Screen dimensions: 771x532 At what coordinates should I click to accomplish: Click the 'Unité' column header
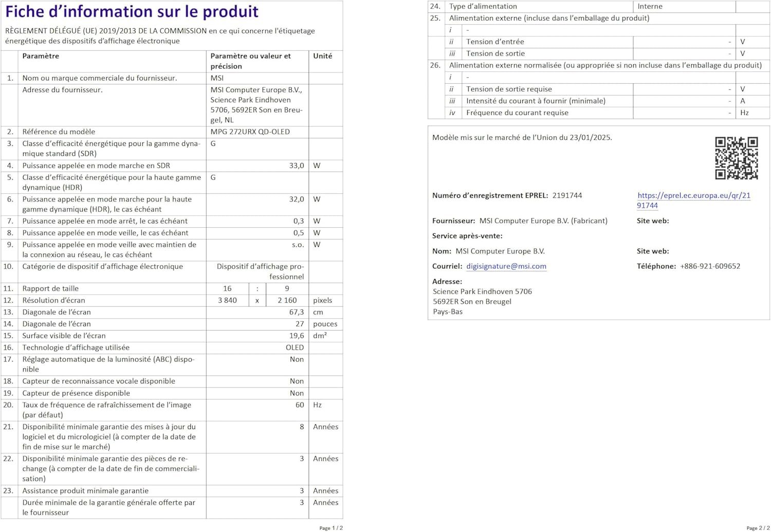[322, 56]
